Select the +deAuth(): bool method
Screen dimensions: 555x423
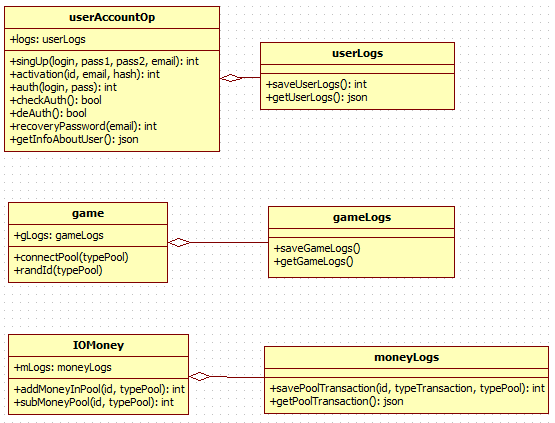coord(48,113)
